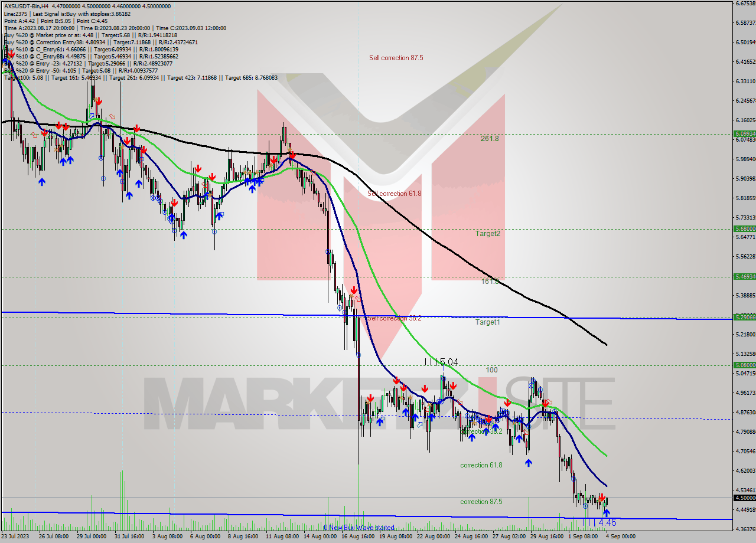Click the 'Correction Entry38: 4.80934' line
This screenshot has height=543, width=756.
(x=100, y=42)
